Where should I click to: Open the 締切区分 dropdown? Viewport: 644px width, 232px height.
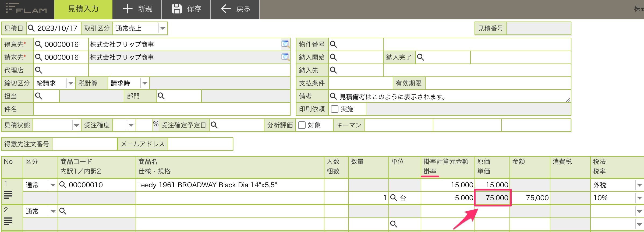click(x=70, y=83)
